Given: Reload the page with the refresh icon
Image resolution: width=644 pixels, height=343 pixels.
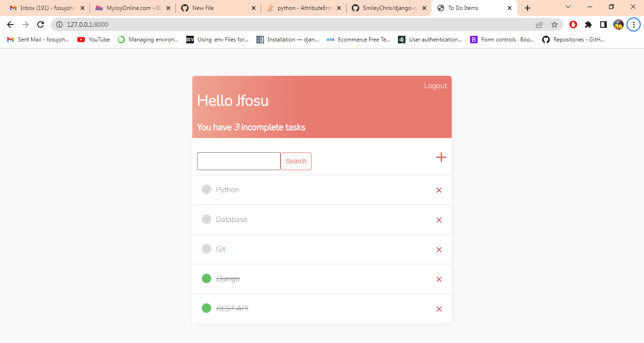Looking at the screenshot, I should pyautogui.click(x=41, y=24).
